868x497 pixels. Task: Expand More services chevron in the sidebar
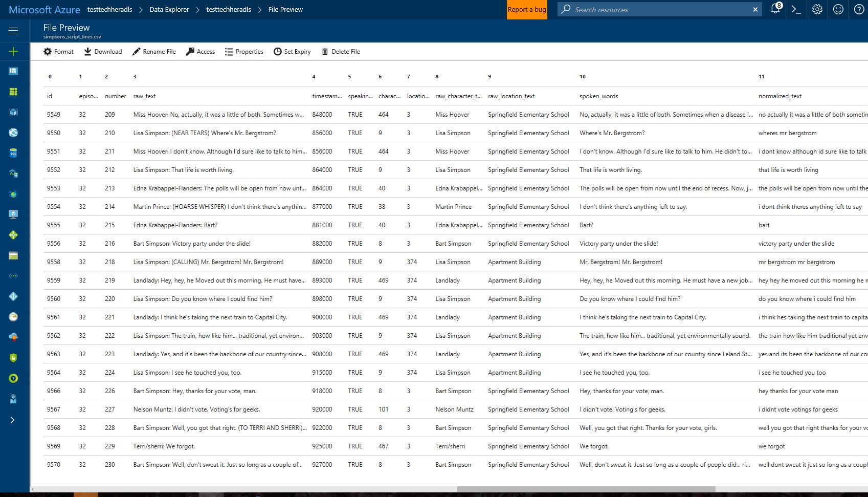pos(13,420)
